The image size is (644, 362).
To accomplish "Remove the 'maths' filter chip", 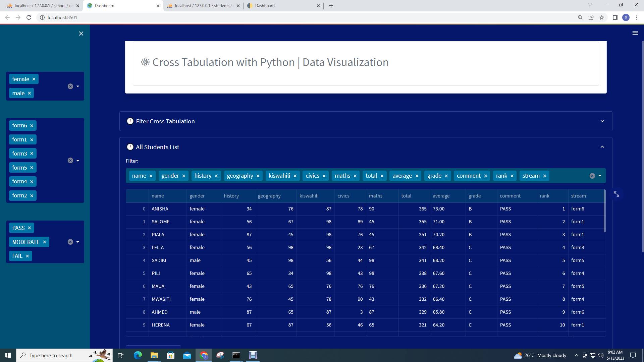I will [355, 176].
